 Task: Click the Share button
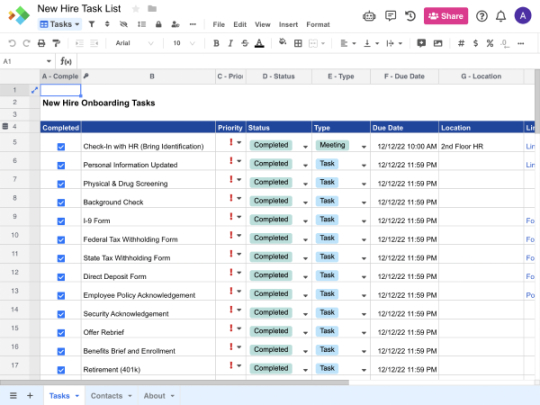pos(446,16)
